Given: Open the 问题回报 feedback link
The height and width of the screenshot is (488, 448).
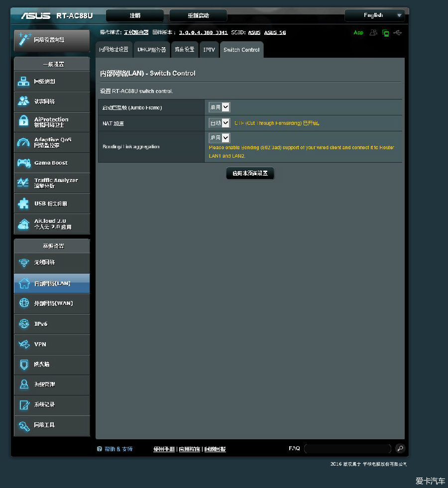Looking at the screenshot, I should click(x=215, y=449).
